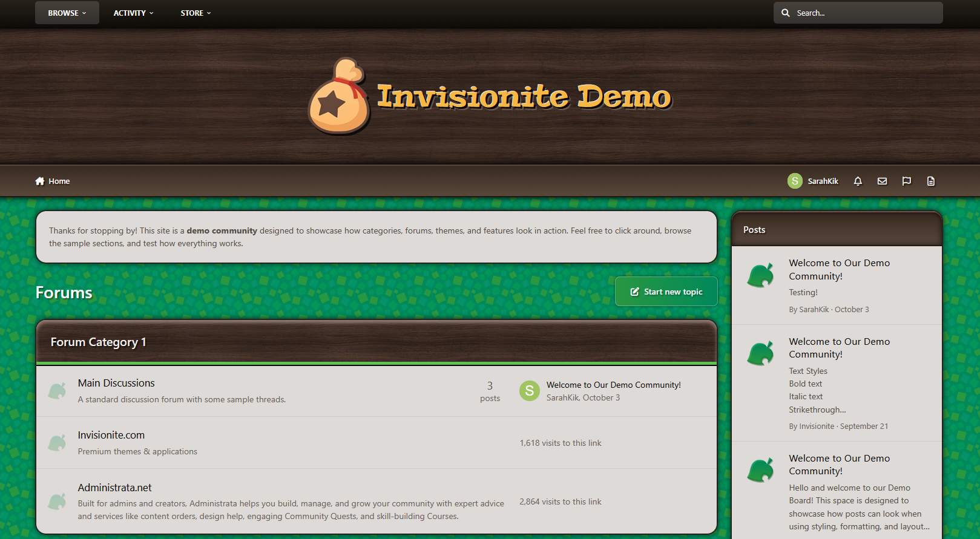Click the green S avatar in Main Discussions row
The image size is (980, 539).
529,391
